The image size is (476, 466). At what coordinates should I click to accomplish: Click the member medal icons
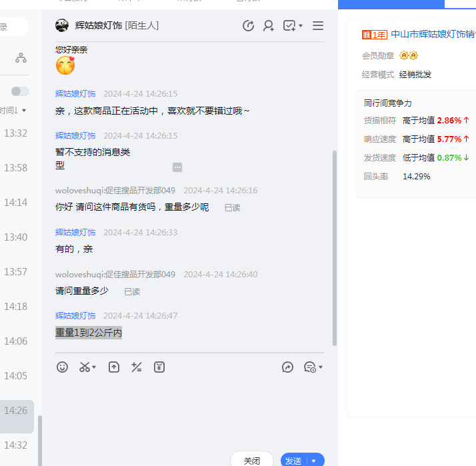409,55
